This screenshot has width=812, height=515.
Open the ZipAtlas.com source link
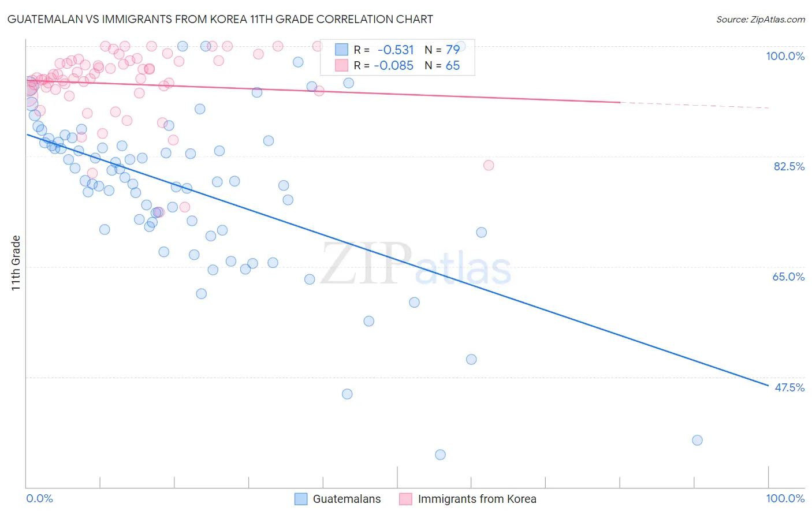click(x=761, y=19)
